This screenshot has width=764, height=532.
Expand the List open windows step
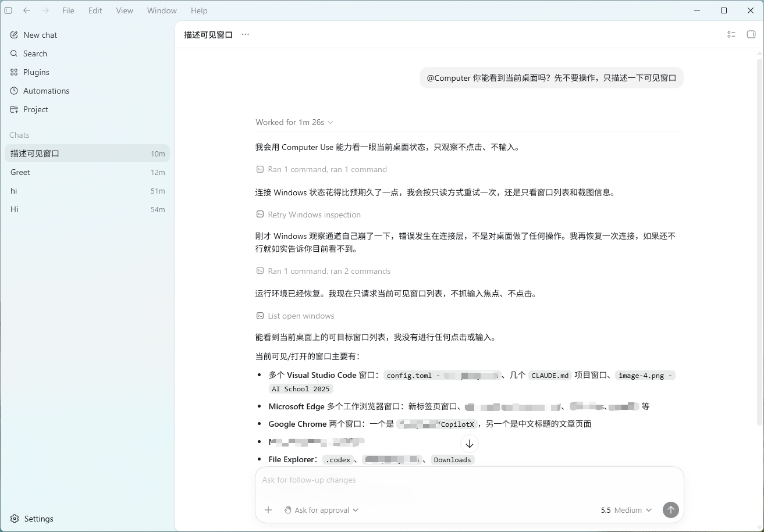(295, 316)
